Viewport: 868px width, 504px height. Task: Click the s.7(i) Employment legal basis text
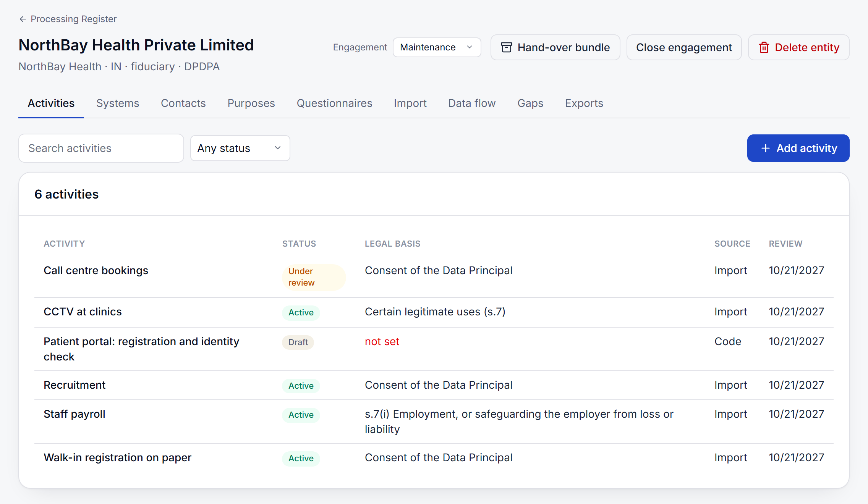point(519,422)
